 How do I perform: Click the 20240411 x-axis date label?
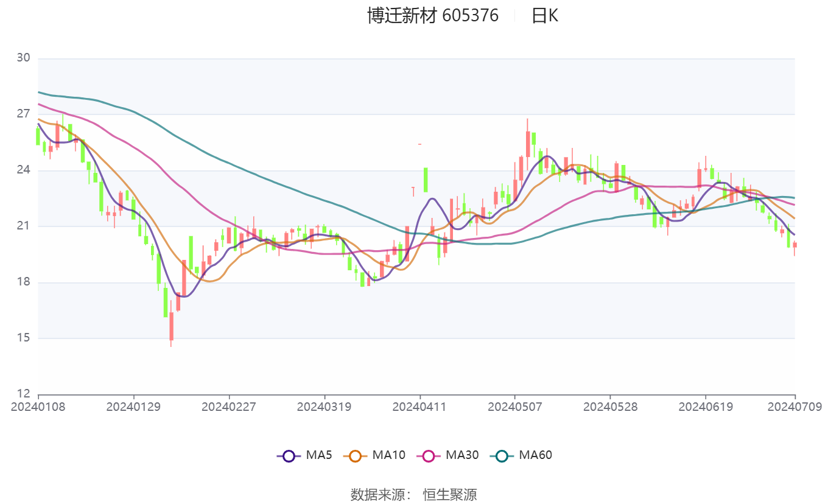pos(419,407)
